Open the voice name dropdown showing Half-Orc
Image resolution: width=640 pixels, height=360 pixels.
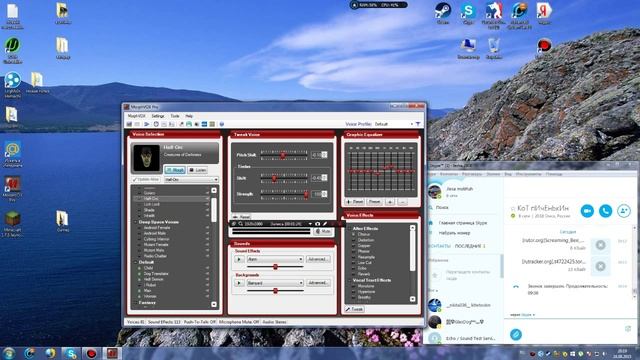[191, 180]
